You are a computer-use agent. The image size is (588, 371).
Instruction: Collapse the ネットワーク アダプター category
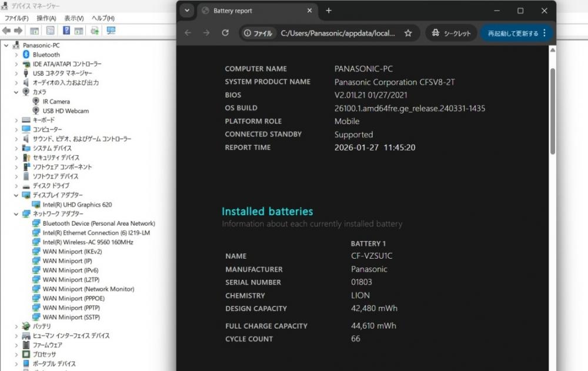pyautogui.click(x=16, y=214)
